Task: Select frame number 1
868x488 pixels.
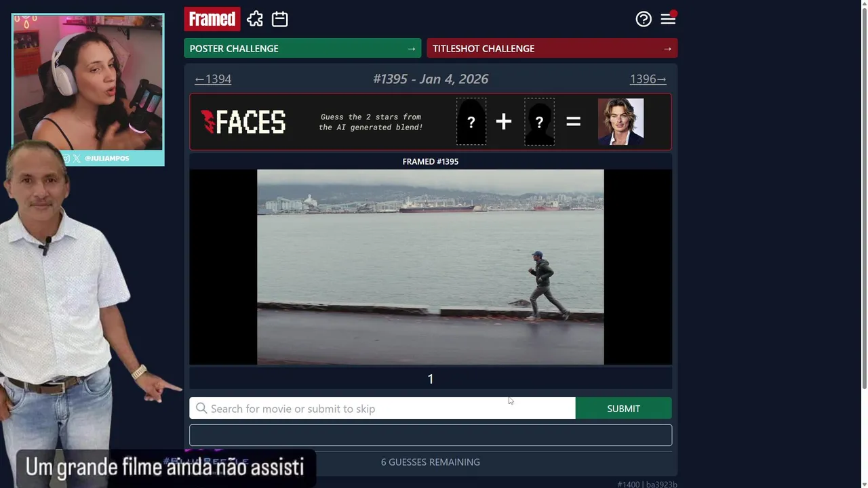Action: (x=431, y=379)
